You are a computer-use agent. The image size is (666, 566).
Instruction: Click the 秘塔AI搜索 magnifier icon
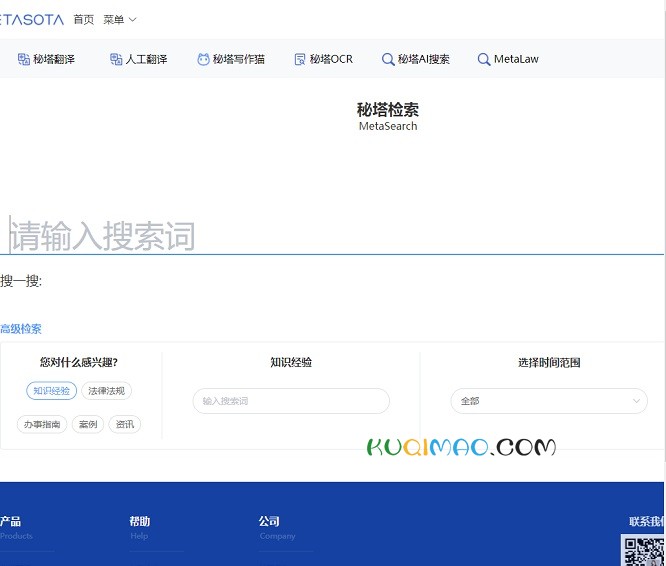(x=388, y=59)
